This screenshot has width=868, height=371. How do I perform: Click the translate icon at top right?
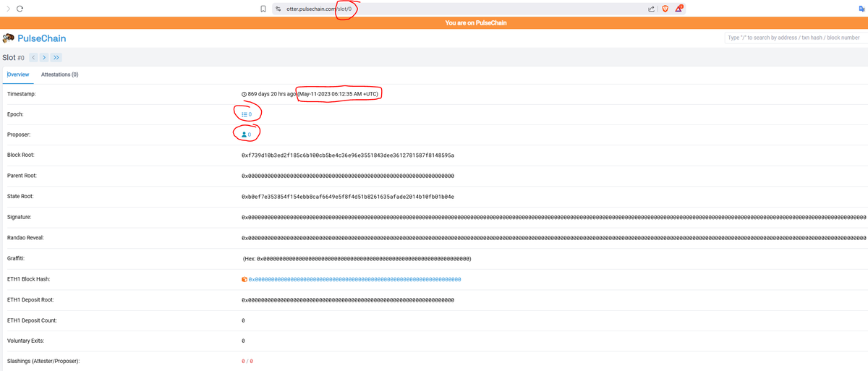point(861,9)
